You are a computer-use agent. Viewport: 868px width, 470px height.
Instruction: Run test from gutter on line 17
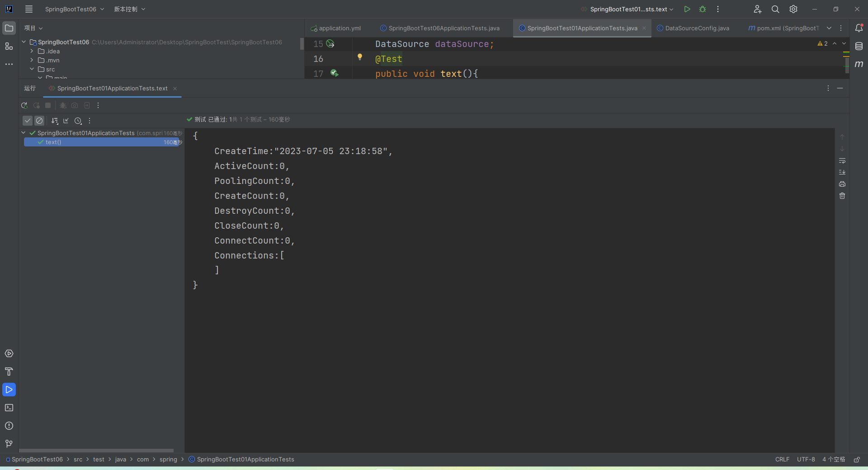[335, 73]
